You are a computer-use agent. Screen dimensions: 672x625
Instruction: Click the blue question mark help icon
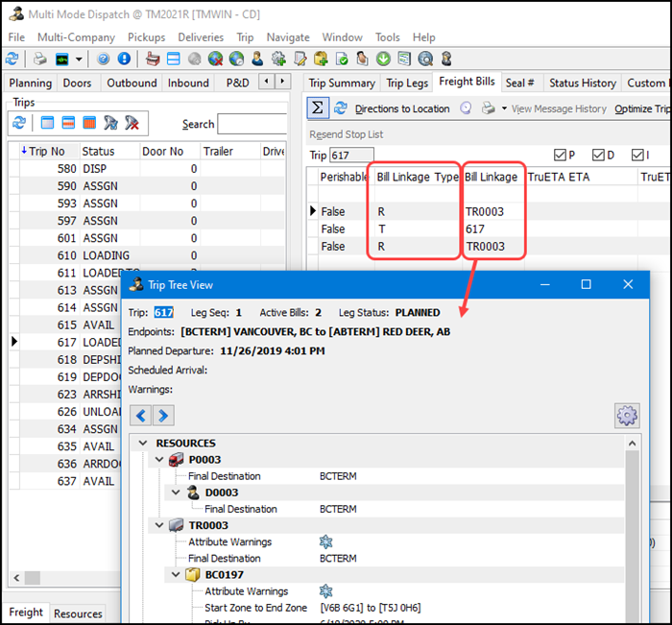104,60
